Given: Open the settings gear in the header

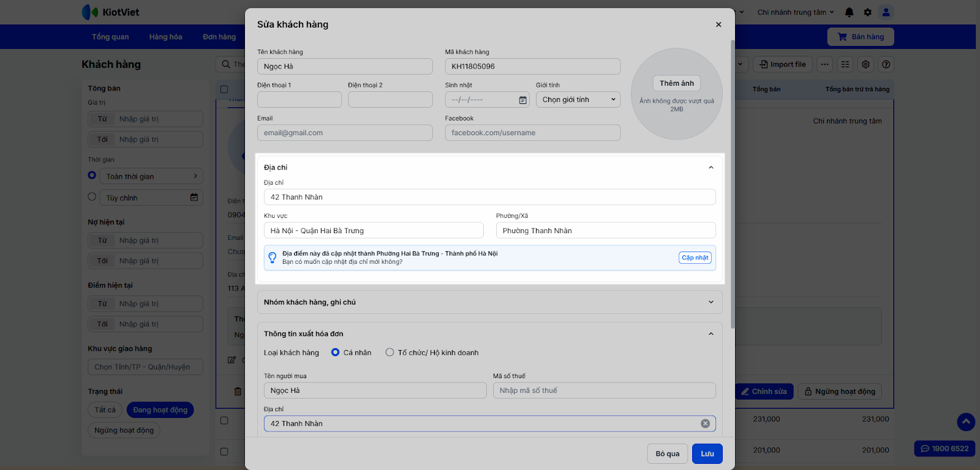Looking at the screenshot, I should 867,12.
